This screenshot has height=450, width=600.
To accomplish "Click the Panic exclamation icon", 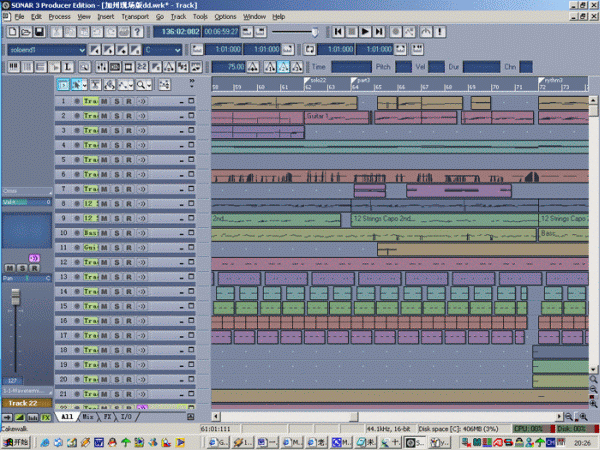I will 440,32.
